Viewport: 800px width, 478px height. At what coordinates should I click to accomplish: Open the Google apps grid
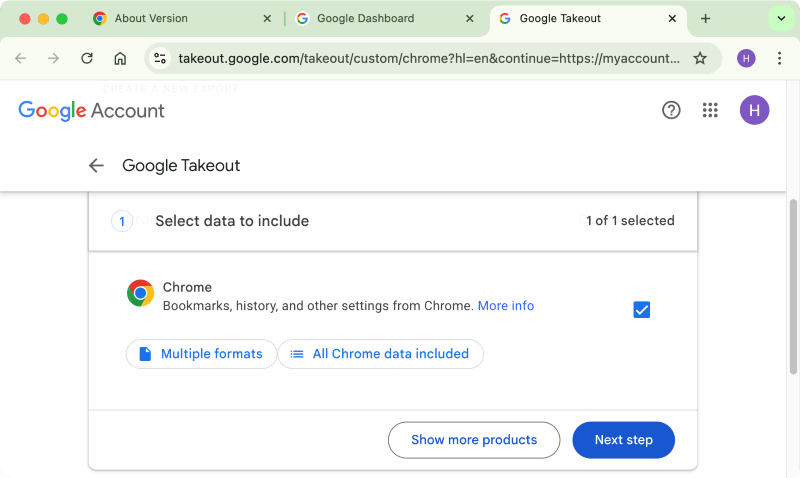[710, 110]
